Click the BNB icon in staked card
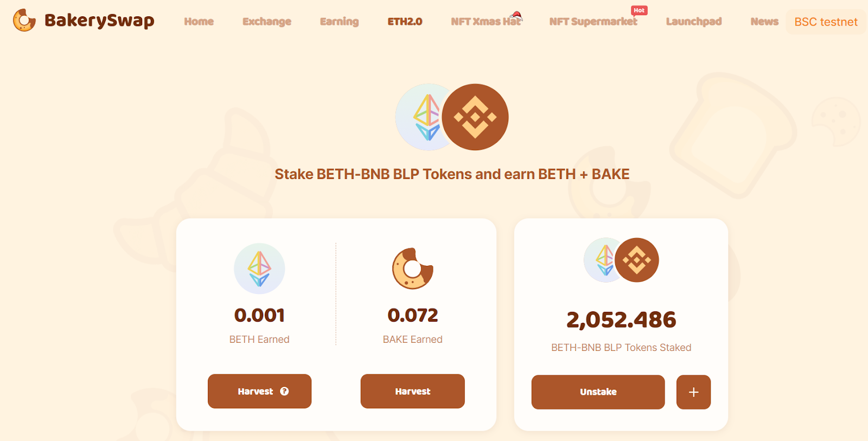Image resolution: width=868 pixels, height=441 pixels. (637, 260)
